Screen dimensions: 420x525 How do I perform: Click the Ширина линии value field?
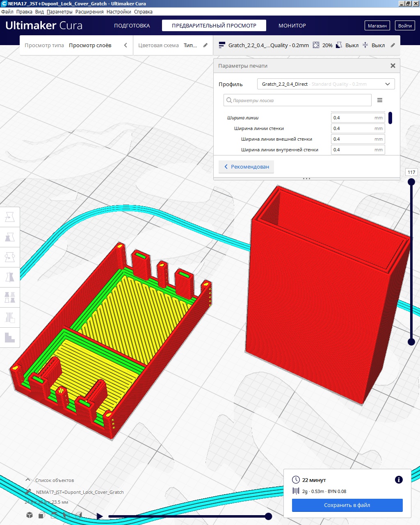tap(358, 118)
